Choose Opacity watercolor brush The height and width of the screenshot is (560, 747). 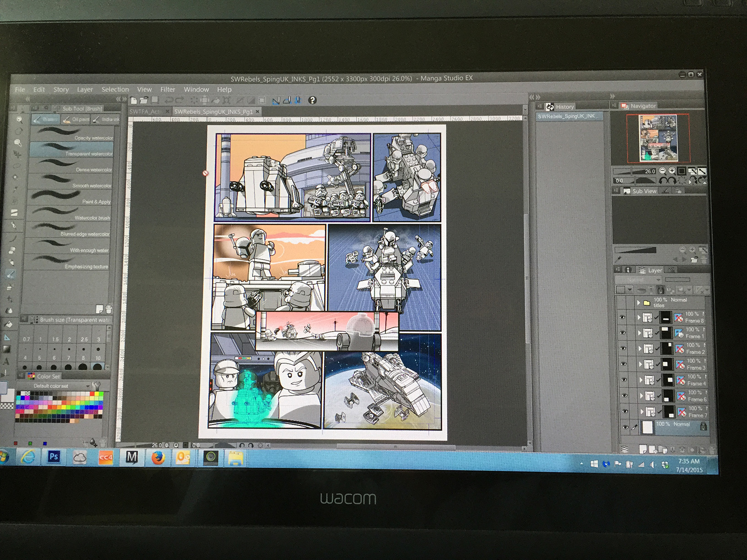(x=72, y=134)
